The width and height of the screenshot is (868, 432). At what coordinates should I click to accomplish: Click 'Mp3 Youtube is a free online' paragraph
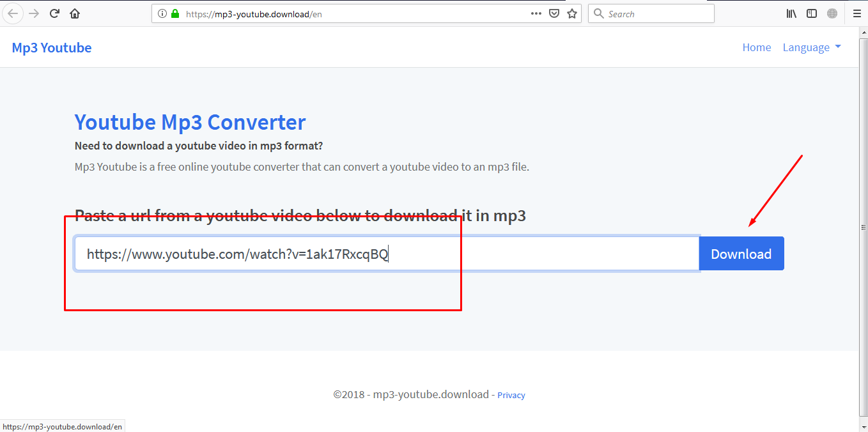302,167
